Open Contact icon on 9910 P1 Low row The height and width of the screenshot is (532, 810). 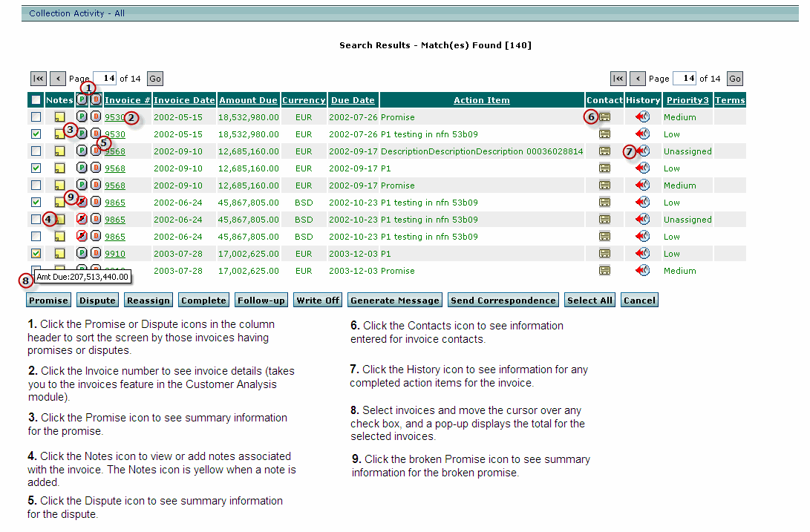(604, 254)
